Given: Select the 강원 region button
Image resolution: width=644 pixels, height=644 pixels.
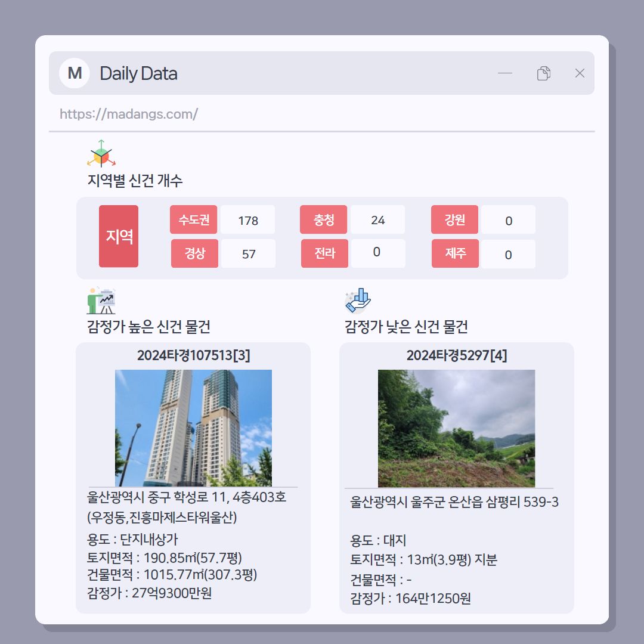Looking at the screenshot, I should [454, 219].
